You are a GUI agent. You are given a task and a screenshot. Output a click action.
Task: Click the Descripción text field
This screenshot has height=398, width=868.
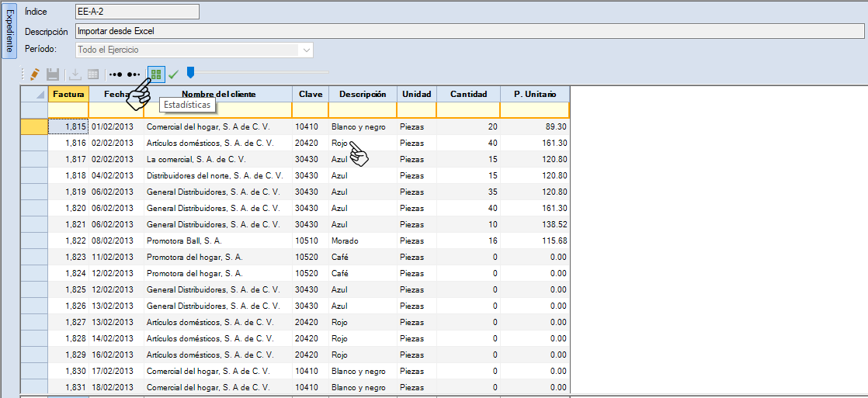[469, 31]
